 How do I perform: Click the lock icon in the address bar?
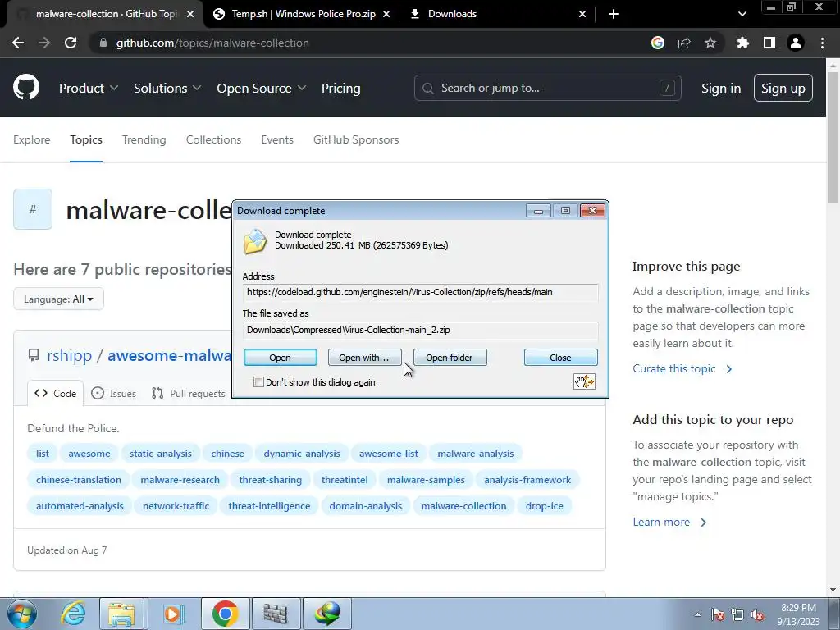pyautogui.click(x=103, y=43)
